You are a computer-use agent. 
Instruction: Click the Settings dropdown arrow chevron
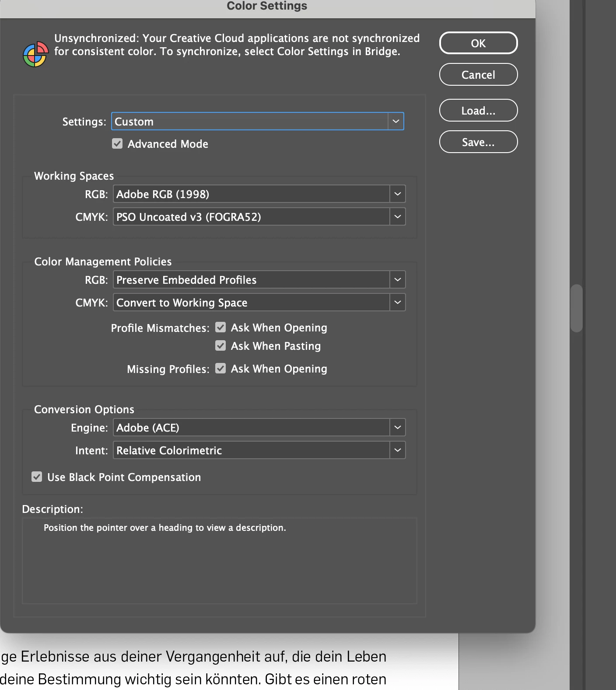[x=396, y=121]
